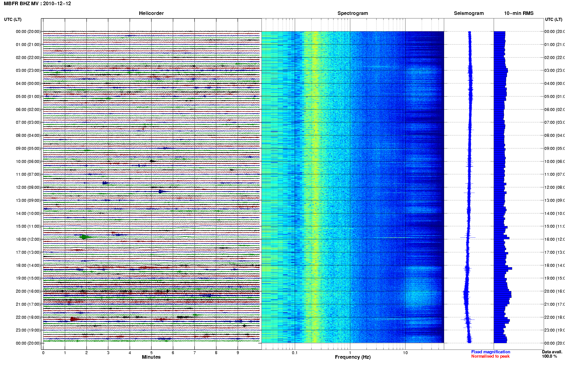
Task: Click the left "05:00 (01:00)" time label
Action: pos(28,97)
